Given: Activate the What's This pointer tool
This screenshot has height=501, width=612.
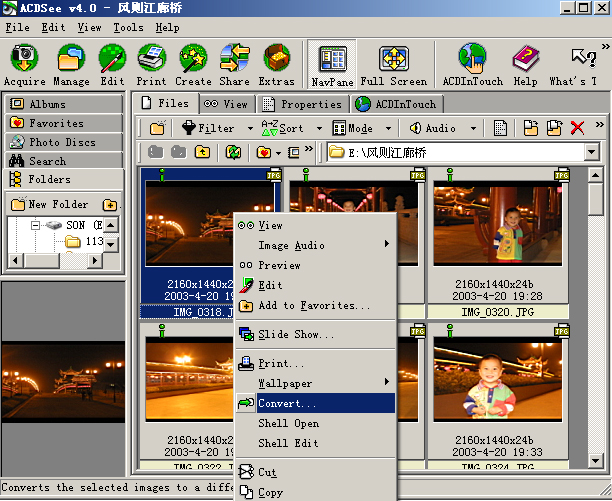Looking at the screenshot, I should (575, 64).
